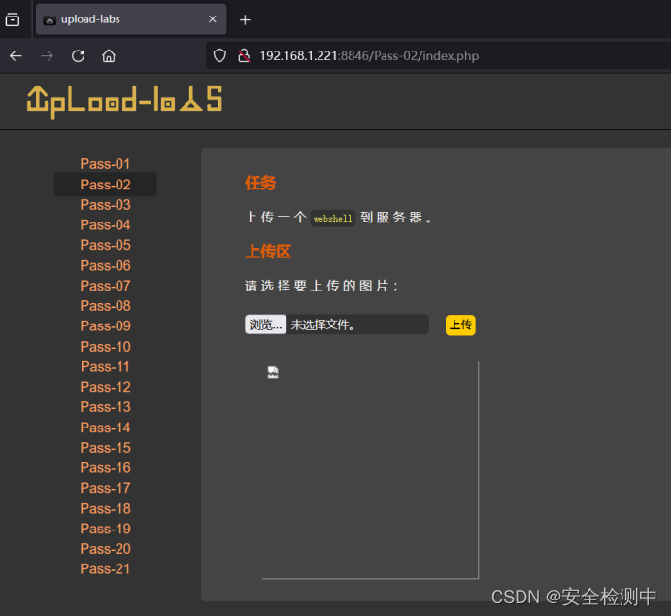Image resolution: width=672 pixels, height=616 pixels.
Task: Click the webshell code label
Action: pyautogui.click(x=332, y=219)
